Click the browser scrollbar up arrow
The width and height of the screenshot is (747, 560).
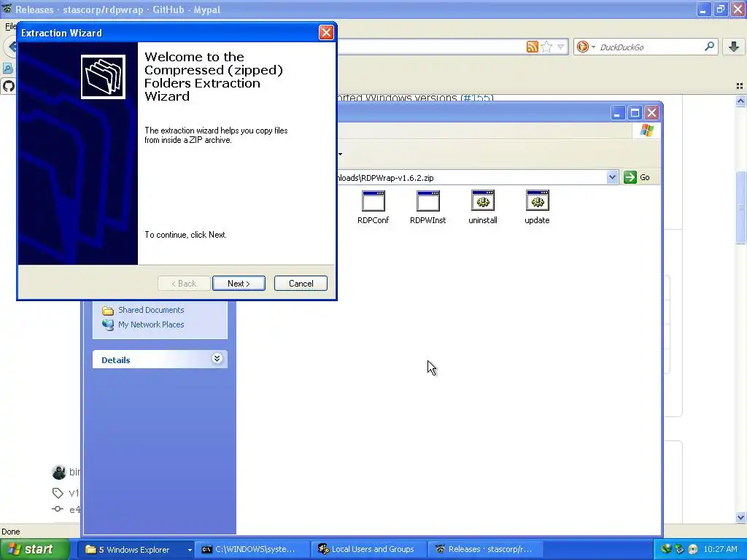pyautogui.click(x=740, y=101)
